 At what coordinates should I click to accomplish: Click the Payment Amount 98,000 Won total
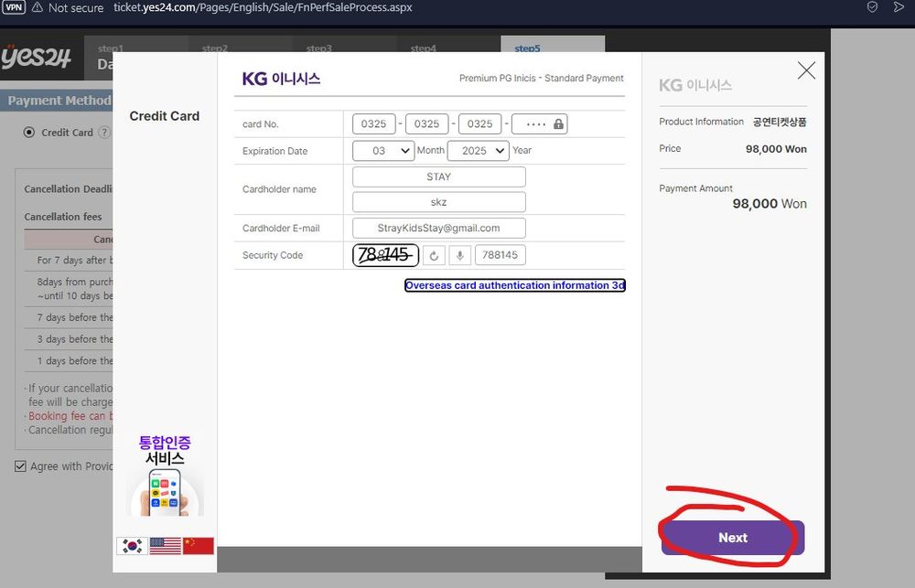click(770, 204)
